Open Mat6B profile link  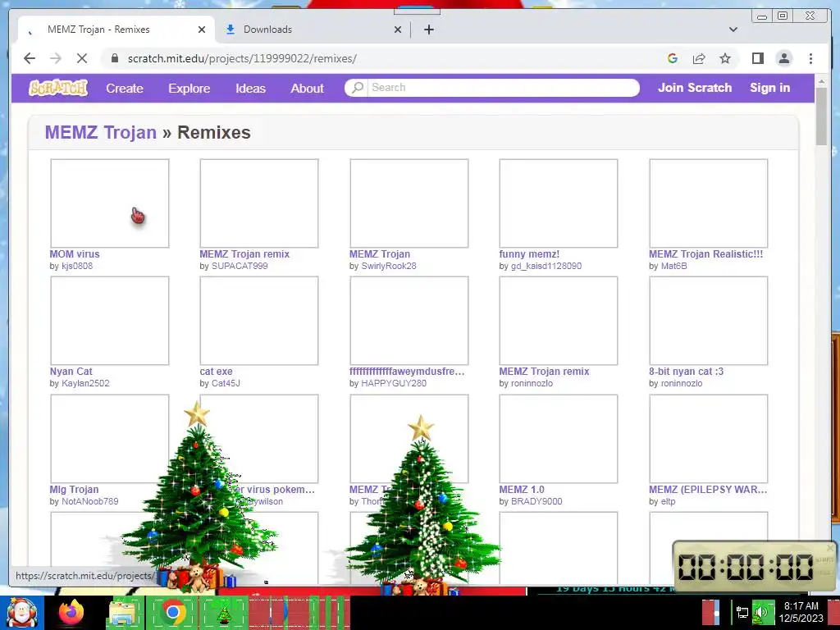point(673,266)
